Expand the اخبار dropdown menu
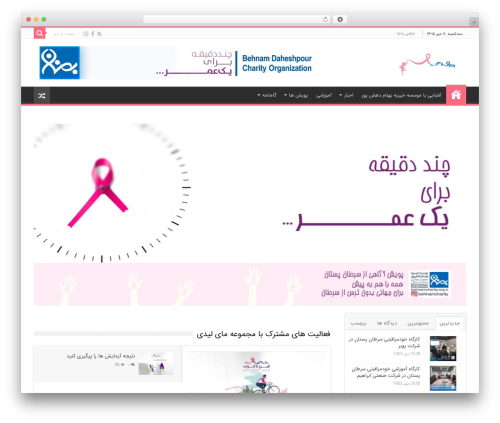Image resolution: width=500 pixels, height=423 pixels. [x=346, y=95]
